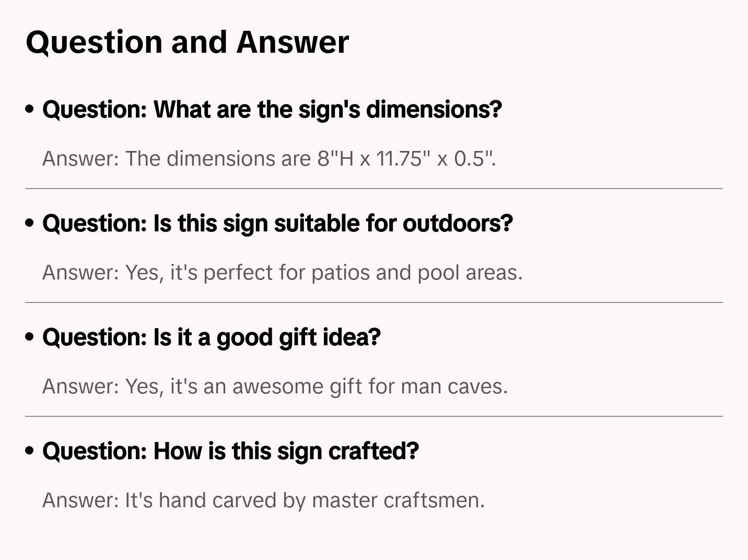
Task: Click the word "outdoors?" in the second question
Action: click(458, 223)
